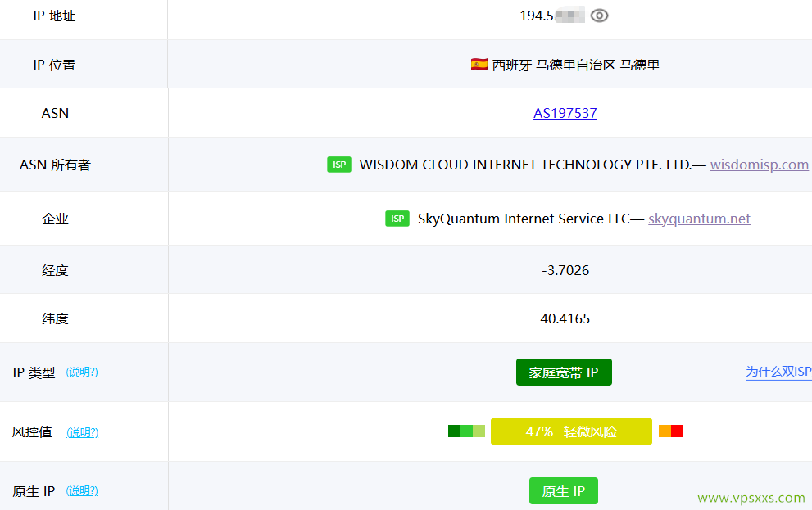The height and width of the screenshot is (510, 812).
Task: Expand the AS197537 ASN entry
Action: pyautogui.click(x=565, y=113)
